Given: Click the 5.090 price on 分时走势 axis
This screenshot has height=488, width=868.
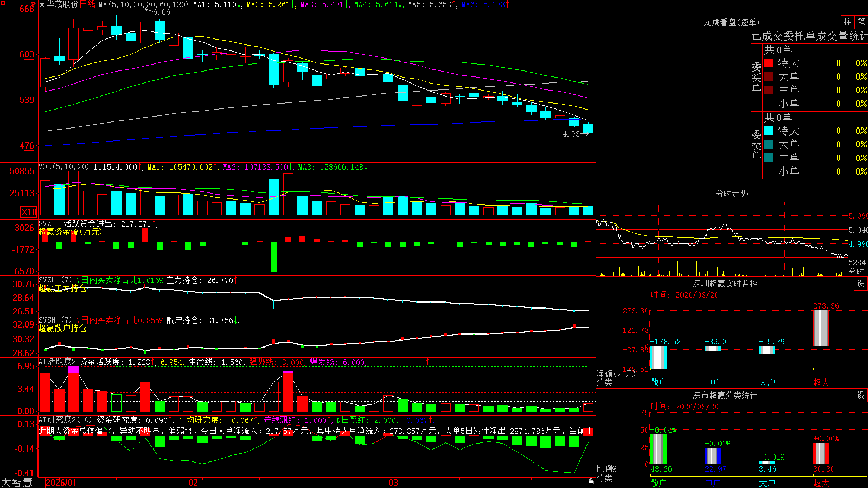Looking at the screenshot, I should click(858, 216).
